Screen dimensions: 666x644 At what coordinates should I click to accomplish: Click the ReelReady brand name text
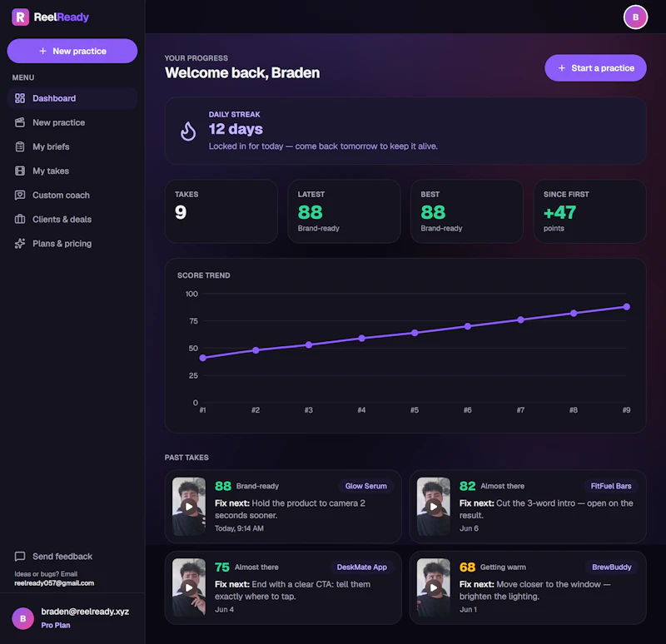61,17
